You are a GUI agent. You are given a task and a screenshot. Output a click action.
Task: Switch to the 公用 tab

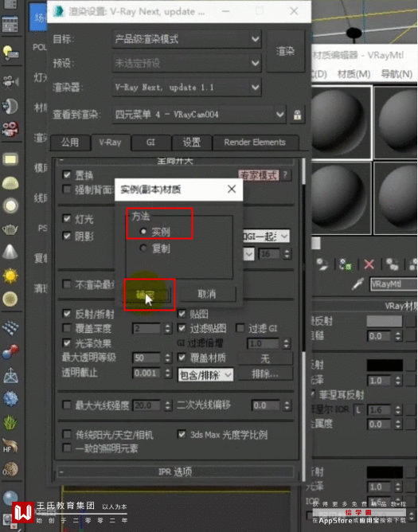70,143
